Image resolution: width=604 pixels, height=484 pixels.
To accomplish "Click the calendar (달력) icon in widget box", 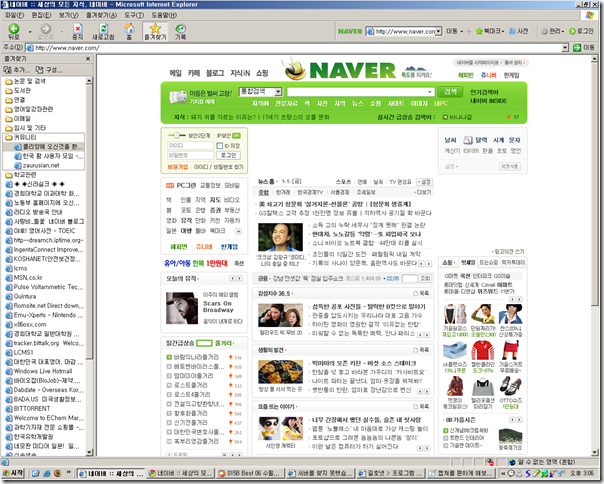I will pos(468,140).
